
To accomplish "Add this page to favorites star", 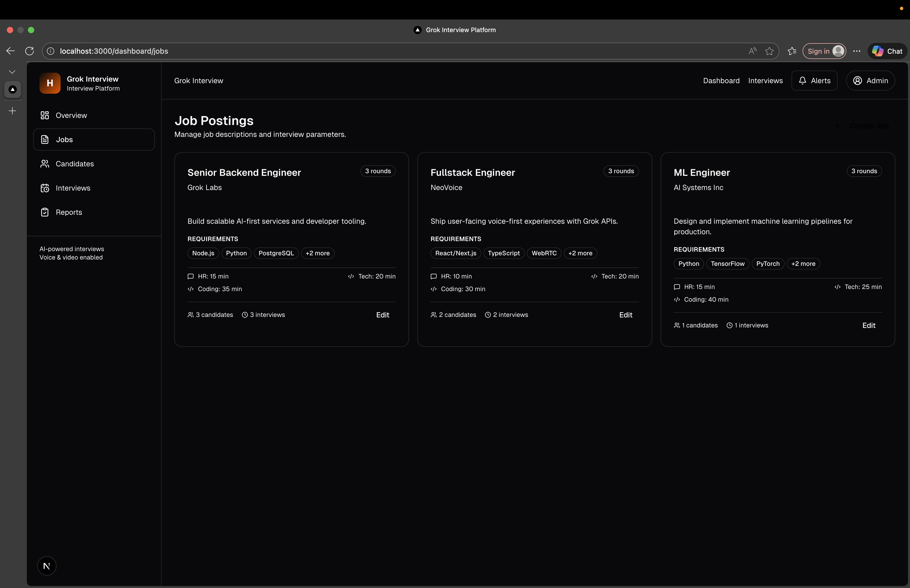I will click(769, 51).
